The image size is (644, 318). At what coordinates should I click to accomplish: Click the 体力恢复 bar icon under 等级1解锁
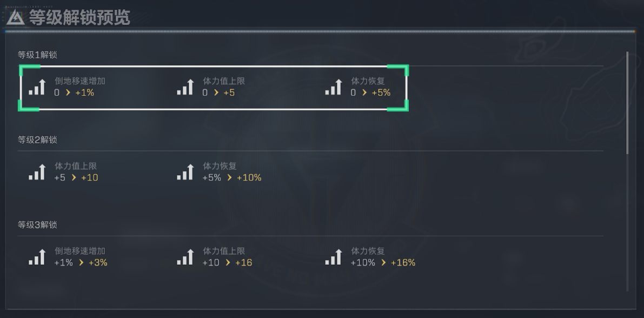point(333,87)
